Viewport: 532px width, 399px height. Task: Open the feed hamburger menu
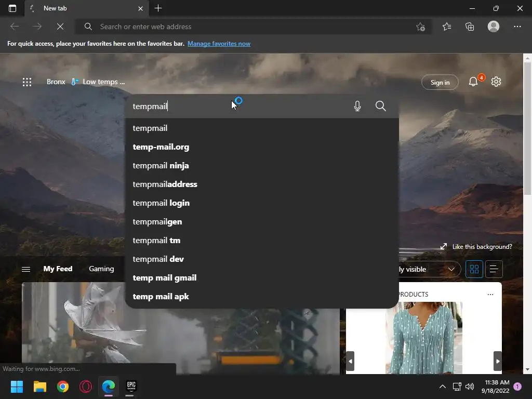click(x=26, y=269)
